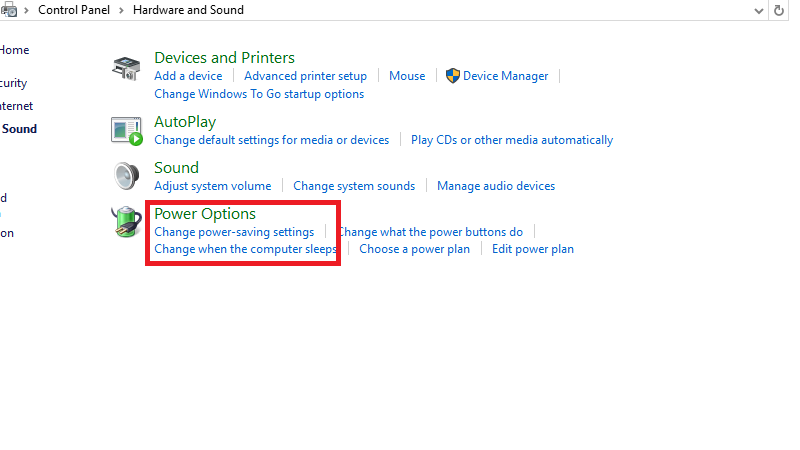The width and height of the screenshot is (800, 450).
Task: Select Choose a power plan
Action: point(414,249)
